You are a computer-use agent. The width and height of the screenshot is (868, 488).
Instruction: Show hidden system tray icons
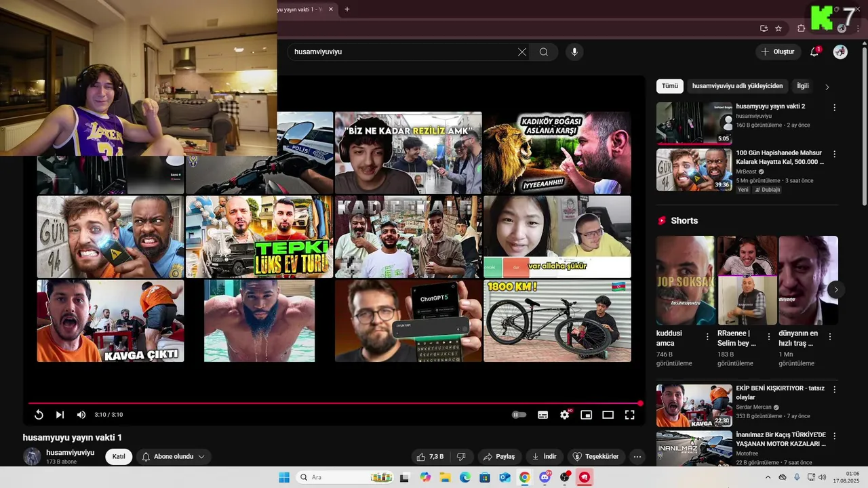[x=768, y=478]
